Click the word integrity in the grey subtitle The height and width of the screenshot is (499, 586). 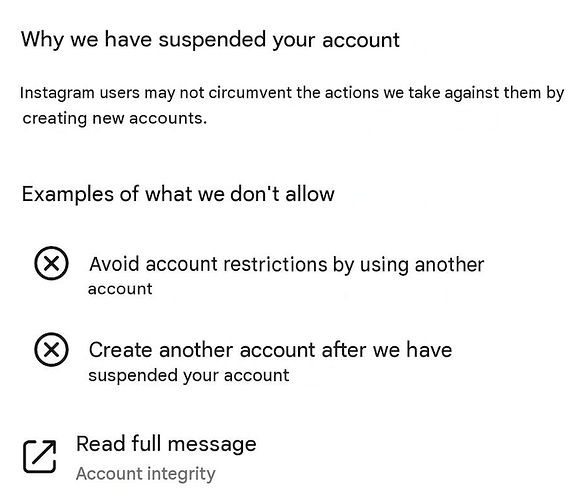click(181, 474)
